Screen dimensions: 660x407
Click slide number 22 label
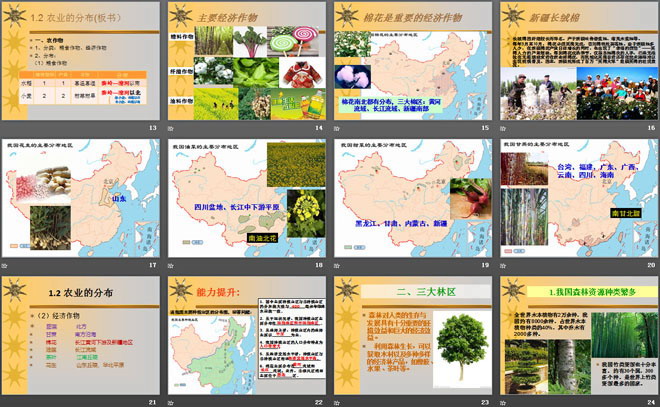click(319, 402)
